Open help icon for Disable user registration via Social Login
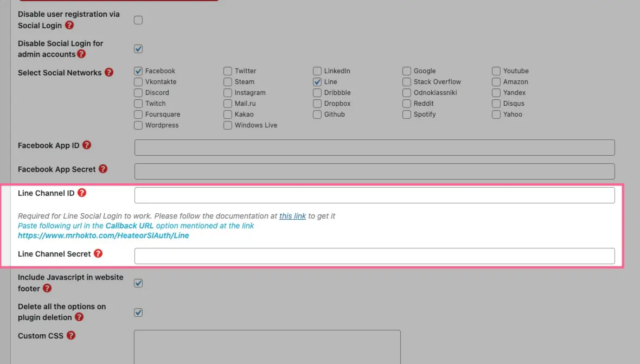 coord(69,25)
